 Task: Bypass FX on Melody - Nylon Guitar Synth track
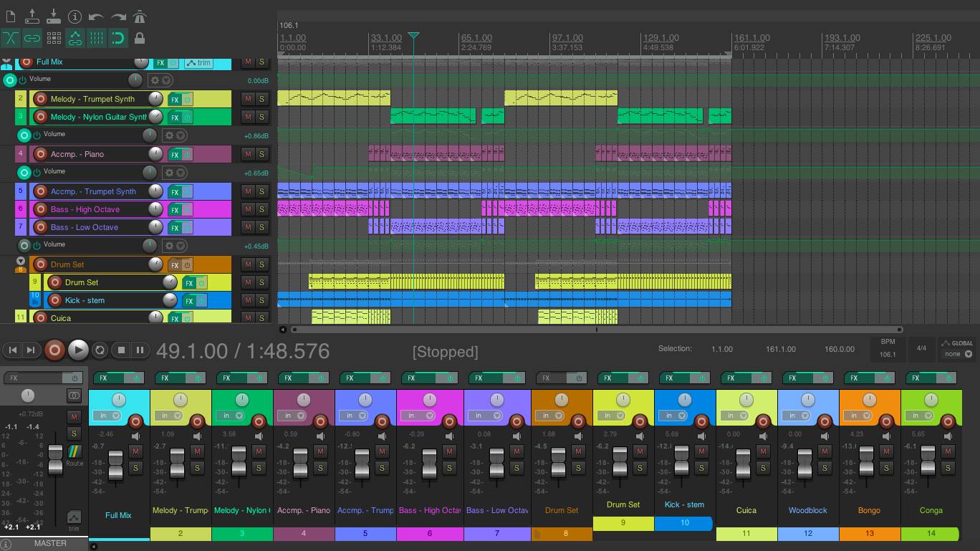point(187,118)
